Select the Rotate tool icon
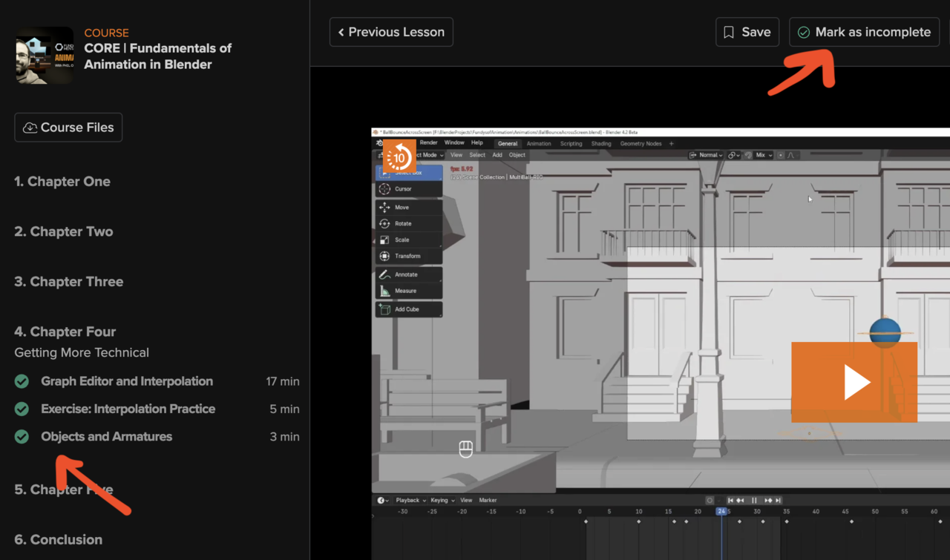This screenshot has height=560, width=950. [384, 224]
